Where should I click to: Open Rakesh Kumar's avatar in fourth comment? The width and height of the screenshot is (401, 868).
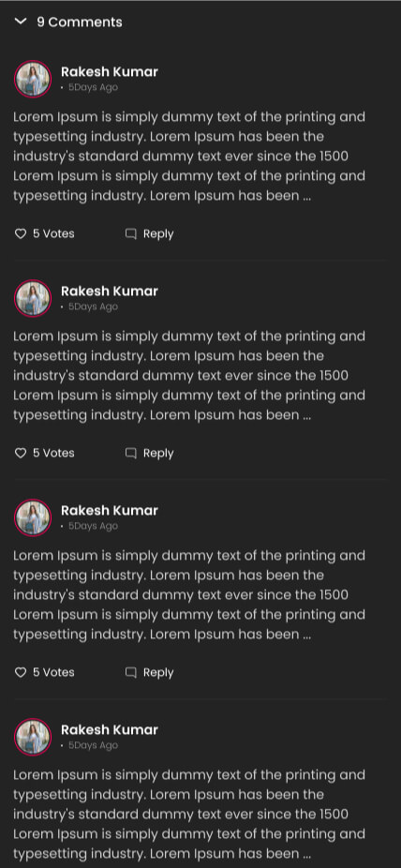pos(33,737)
